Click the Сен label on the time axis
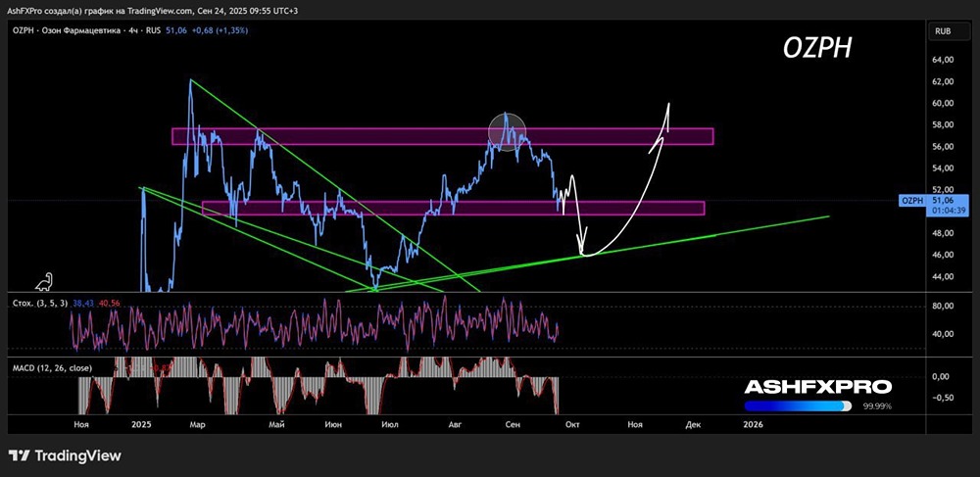The width and height of the screenshot is (980, 477). [x=513, y=424]
